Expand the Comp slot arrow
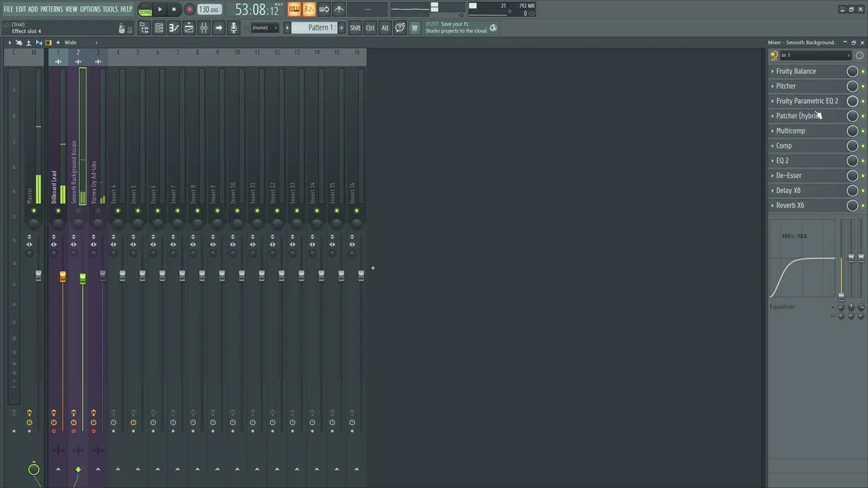Image resolution: width=868 pixels, height=488 pixels. coord(772,146)
